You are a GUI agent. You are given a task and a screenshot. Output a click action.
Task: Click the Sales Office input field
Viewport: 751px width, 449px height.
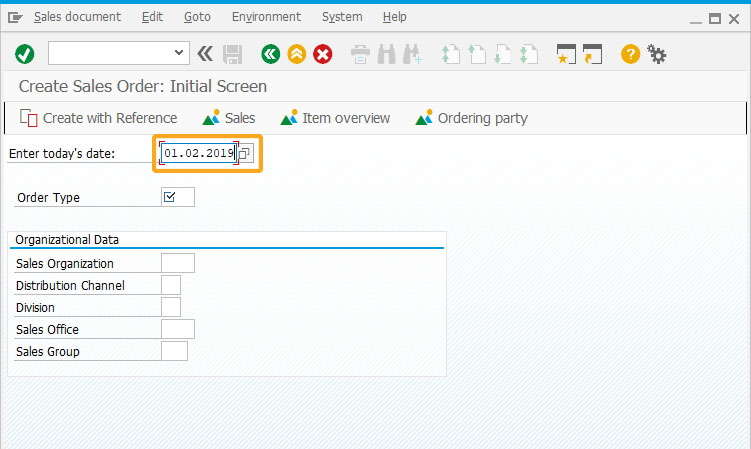coord(178,329)
